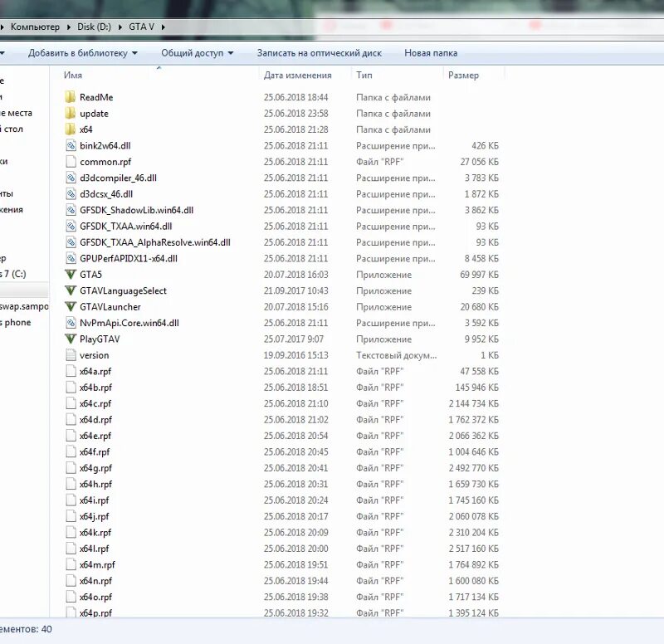
Task: Select the 7 (C:) drive sidebar item
Action: 13,274
